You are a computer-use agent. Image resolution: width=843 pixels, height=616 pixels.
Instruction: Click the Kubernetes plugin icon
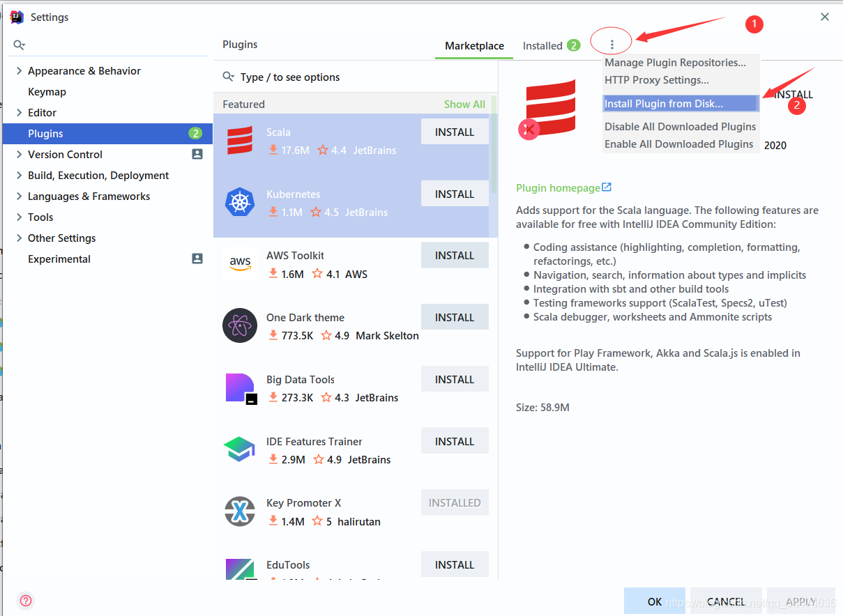pos(240,202)
